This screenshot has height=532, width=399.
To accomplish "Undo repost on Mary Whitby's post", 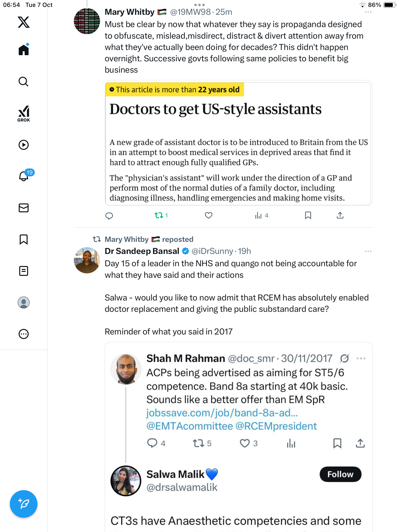I will click(x=159, y=216).
